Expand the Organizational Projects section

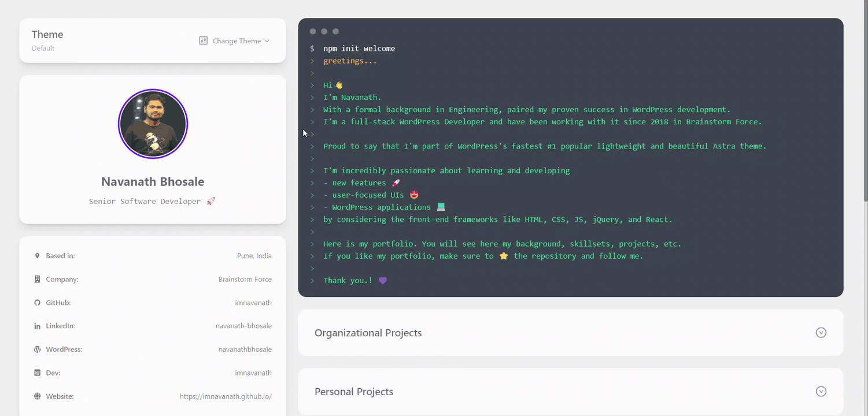[x=570, y=333]
